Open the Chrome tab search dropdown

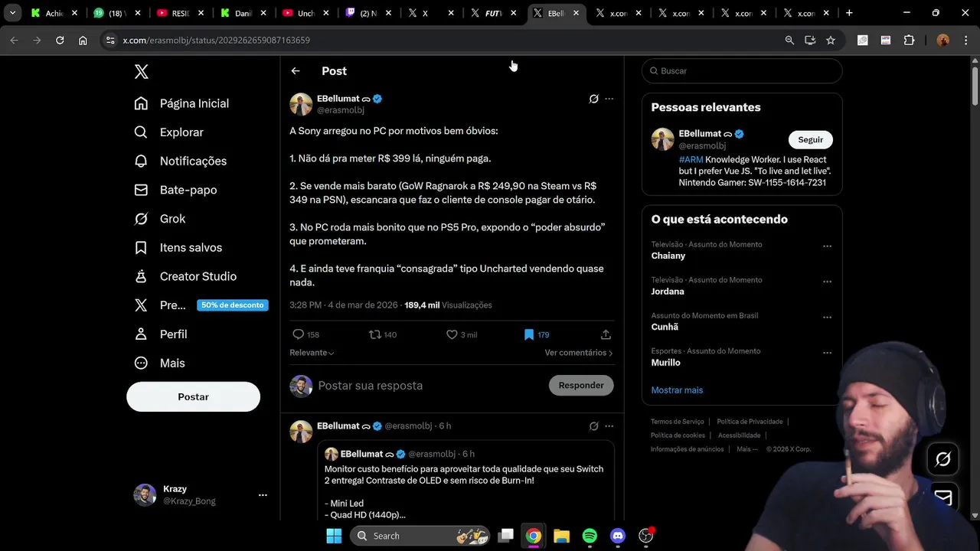point(12,13)
